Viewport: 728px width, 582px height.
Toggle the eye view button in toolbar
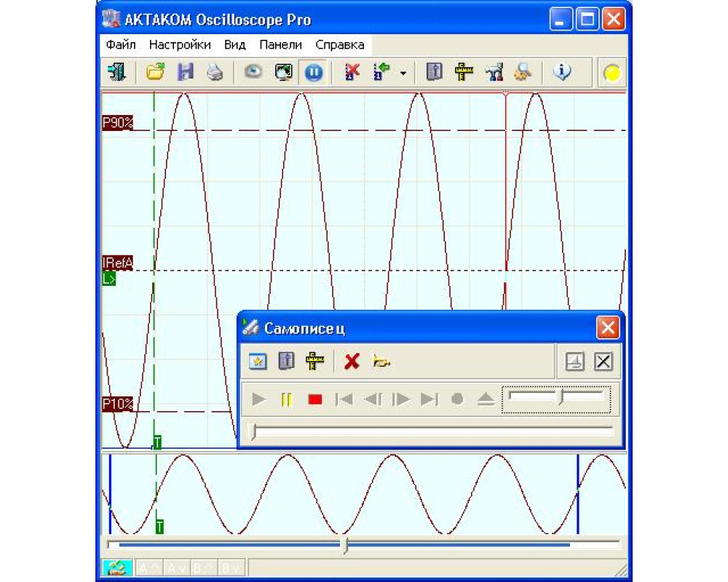click(x=253, y=72)
